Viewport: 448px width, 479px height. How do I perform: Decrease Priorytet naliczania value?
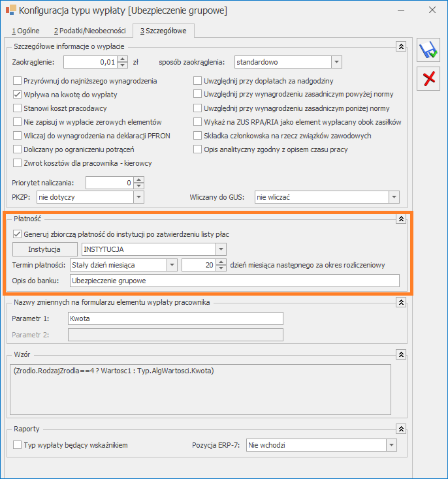[139, 186]
